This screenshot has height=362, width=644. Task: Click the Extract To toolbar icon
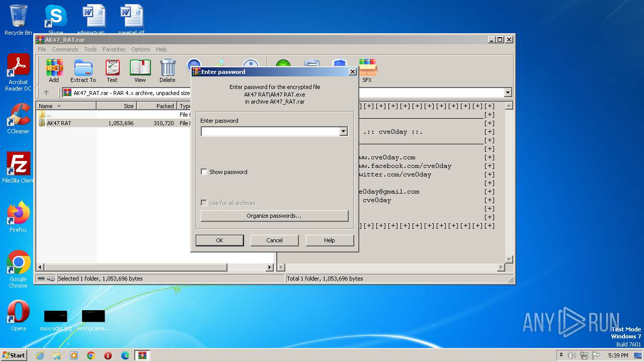[x=83, y=70]
